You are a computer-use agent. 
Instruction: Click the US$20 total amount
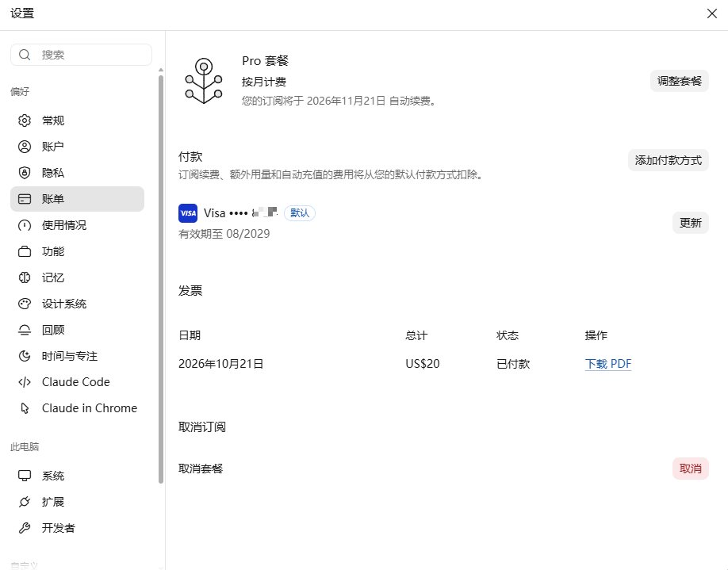[x=423, y=364]
